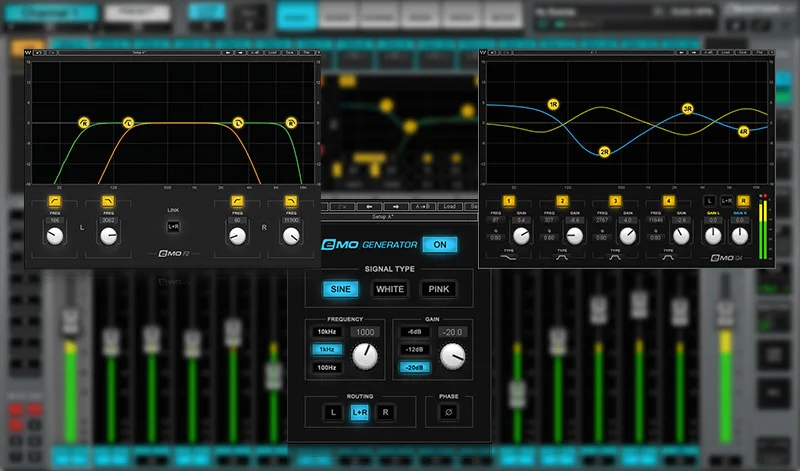Click generator gain value field -20.0
Image resolution: width=800 pixels, height=471 pixels.
pos(453,332)
